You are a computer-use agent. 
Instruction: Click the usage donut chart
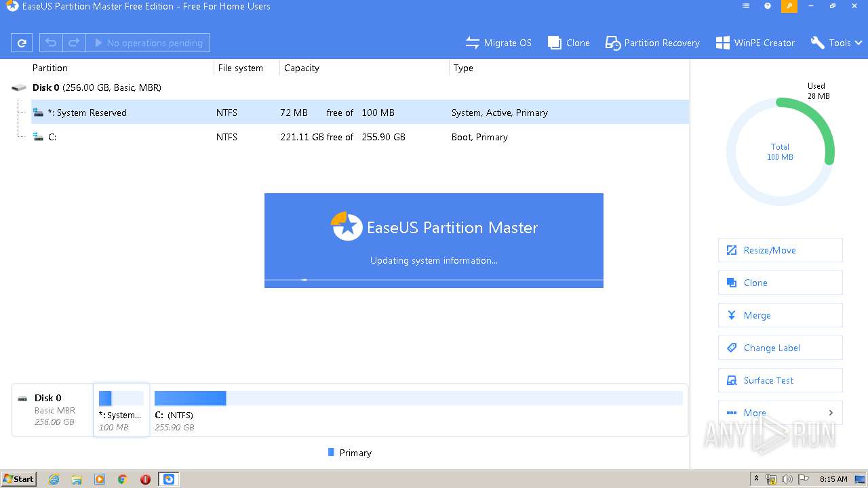pyautogui.click(x=780, y=152)
